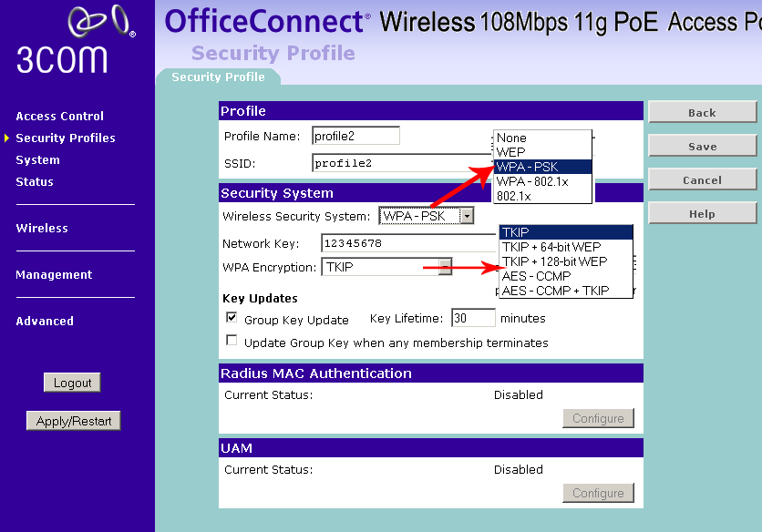
Task: Open the Advanced section
Action: 45,322
